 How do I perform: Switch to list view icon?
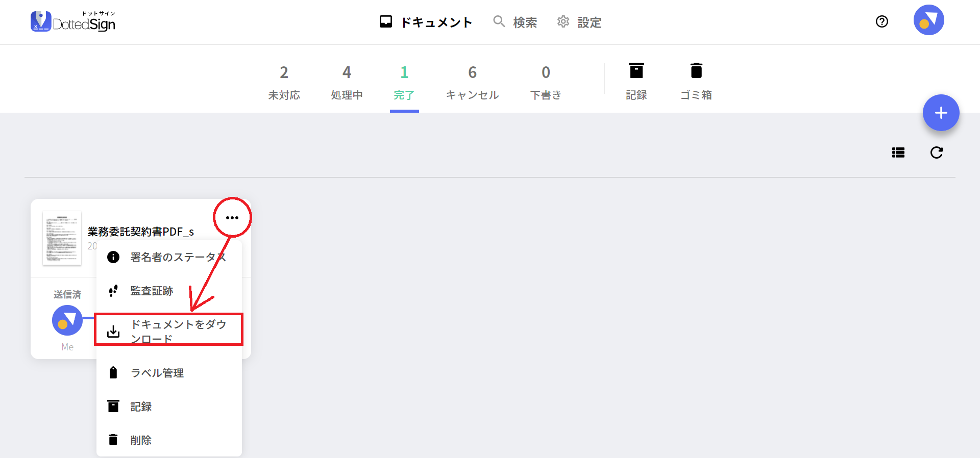point(898,152)
